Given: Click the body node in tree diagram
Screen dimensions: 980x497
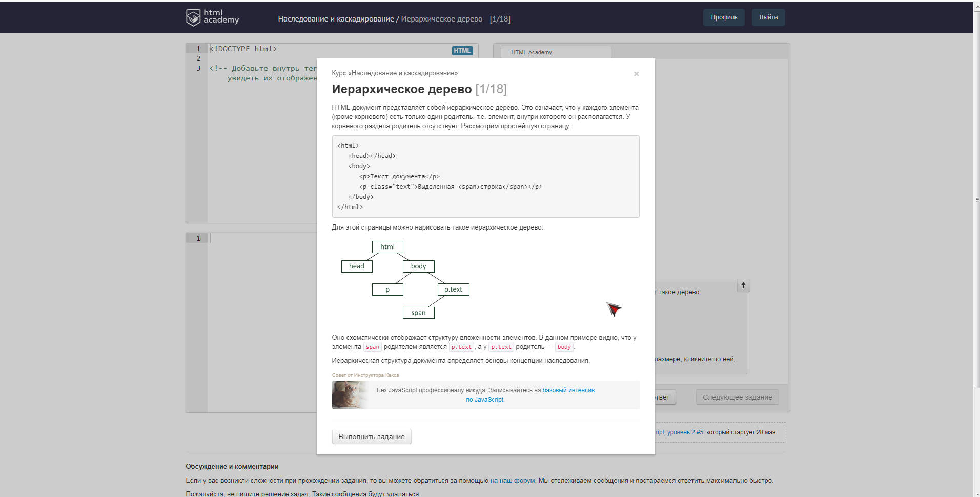Looking at the screenshot, I should [419, 266].
